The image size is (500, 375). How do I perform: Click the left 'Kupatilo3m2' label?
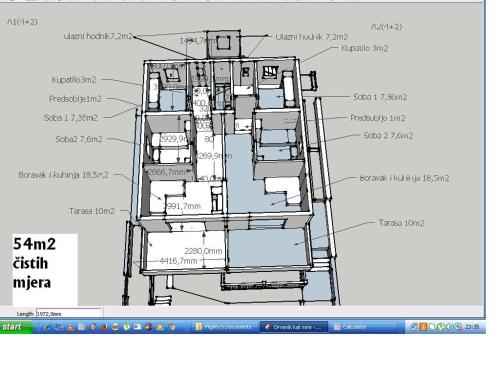point(74,80)
